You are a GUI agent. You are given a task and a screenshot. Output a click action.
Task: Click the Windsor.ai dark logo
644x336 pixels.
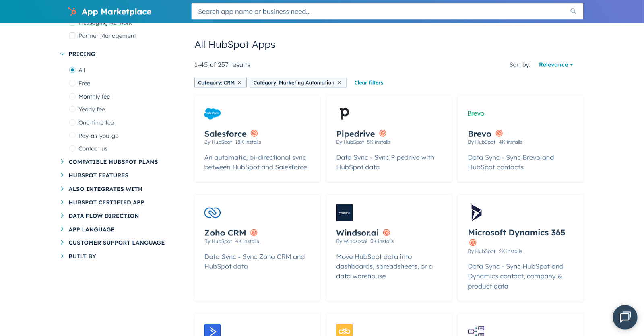344,212
